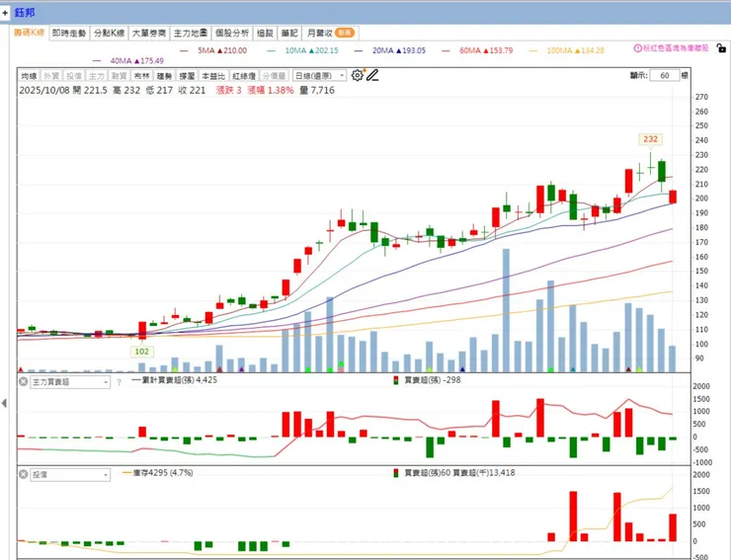
Task: Collapse the left side panel arrow
Action: pyautogui.click(x=4, y=403)
